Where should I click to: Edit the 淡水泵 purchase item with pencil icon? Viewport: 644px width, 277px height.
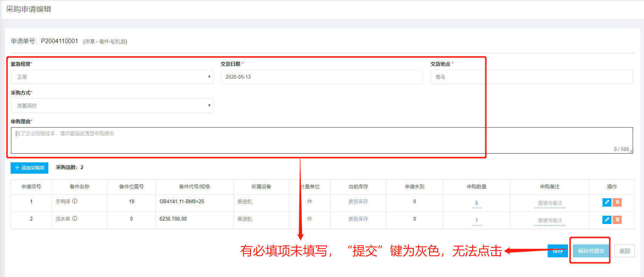click(x=607, y=219)
